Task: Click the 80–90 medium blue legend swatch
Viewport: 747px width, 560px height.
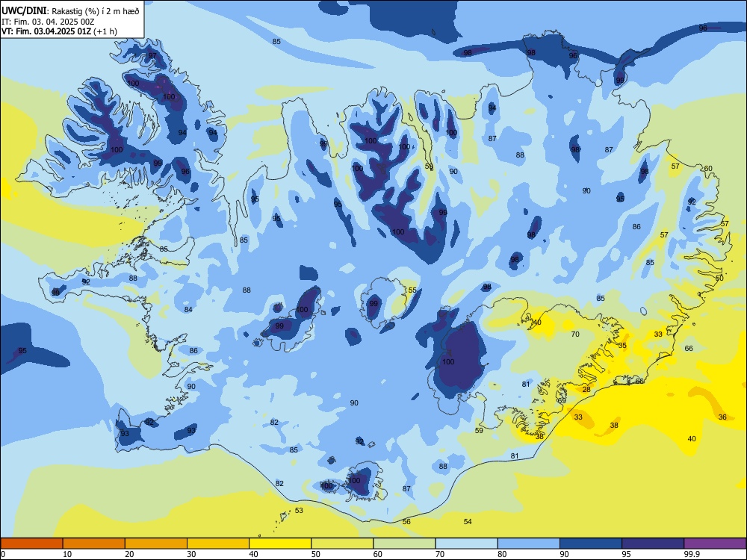Action: [x=529, y=544]
